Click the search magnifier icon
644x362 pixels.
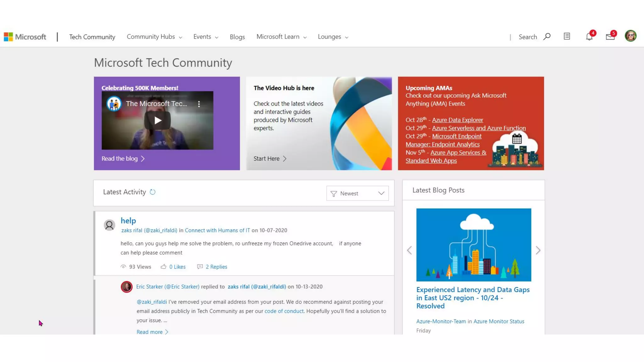547,37
